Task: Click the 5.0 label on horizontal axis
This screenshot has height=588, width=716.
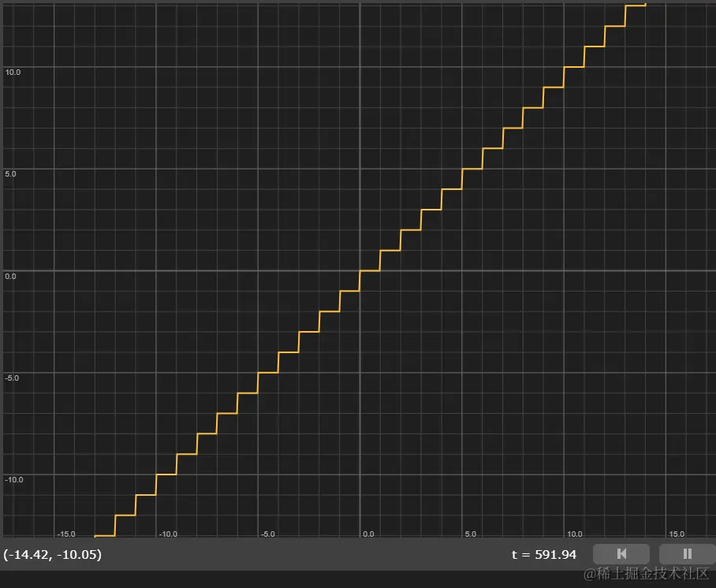Action: (470, 534)
